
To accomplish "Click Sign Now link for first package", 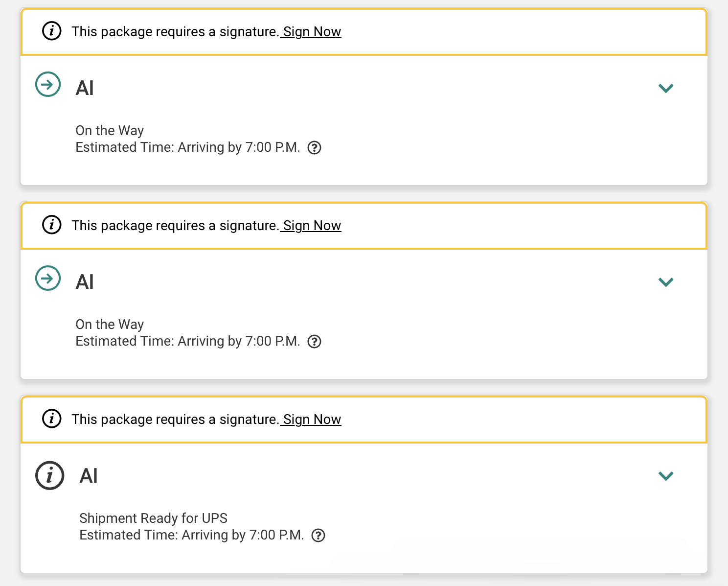I will (x=312, y=32).
